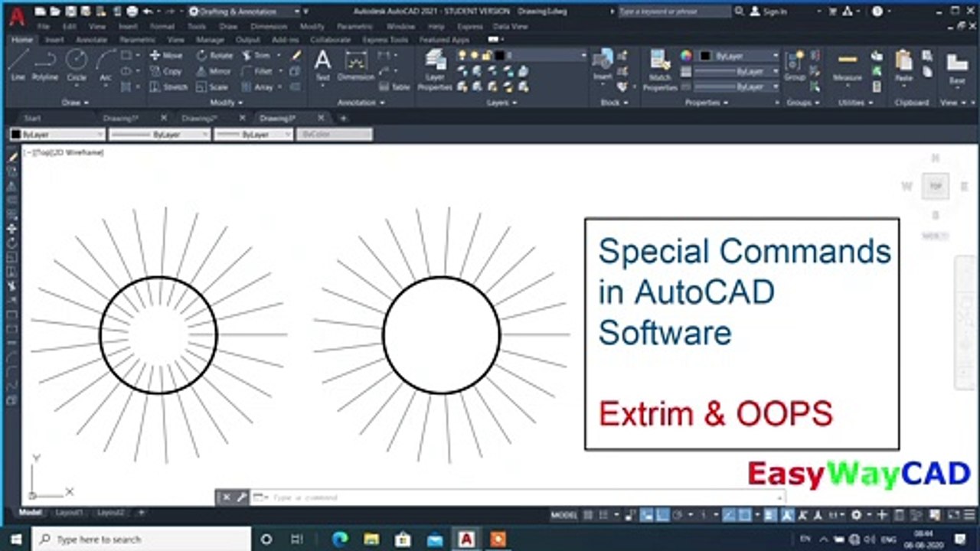The height and width of the screenshot is (551, 980).
Task: Open the Express Tools ribbon tab
Action: pyautogui.click(x=385, y=39)
